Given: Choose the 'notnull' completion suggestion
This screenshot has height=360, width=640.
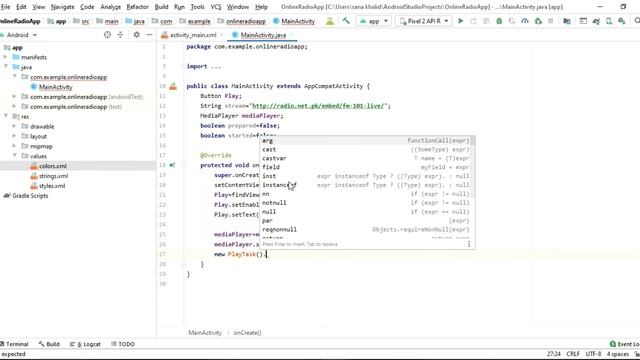Looking at the screenshot, I should pyautogui.click(x=367, y=203).
